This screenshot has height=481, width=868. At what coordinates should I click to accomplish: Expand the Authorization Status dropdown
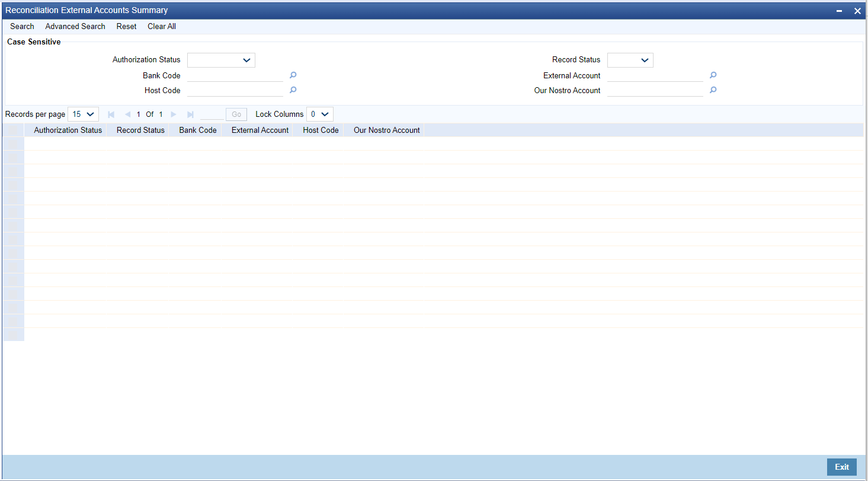221,60
